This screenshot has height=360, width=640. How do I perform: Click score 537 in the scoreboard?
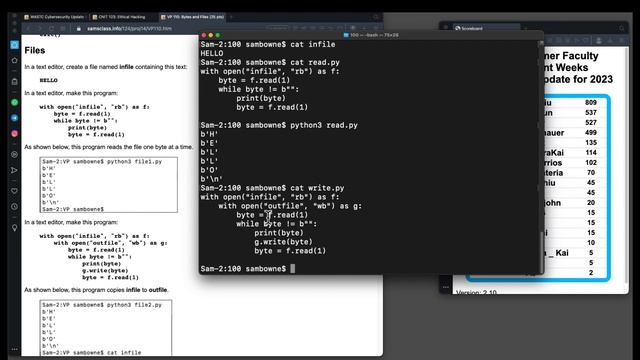(x=591, y=113)
